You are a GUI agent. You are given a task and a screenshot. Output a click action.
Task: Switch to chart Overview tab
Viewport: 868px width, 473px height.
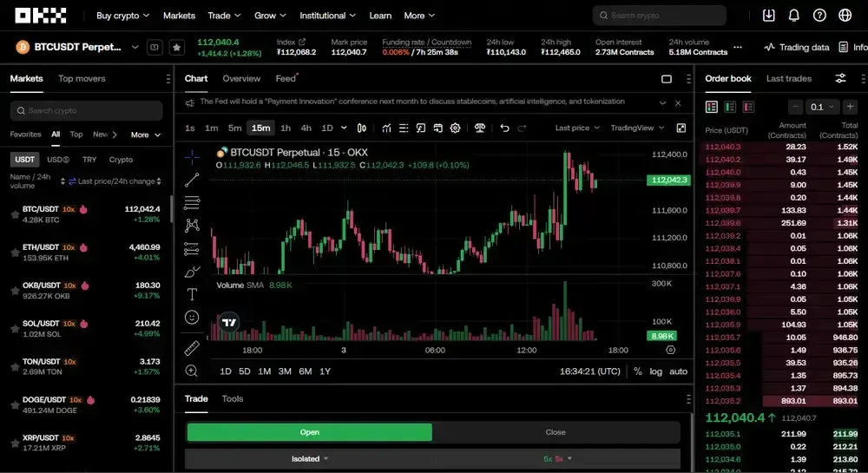coord(241,79)
